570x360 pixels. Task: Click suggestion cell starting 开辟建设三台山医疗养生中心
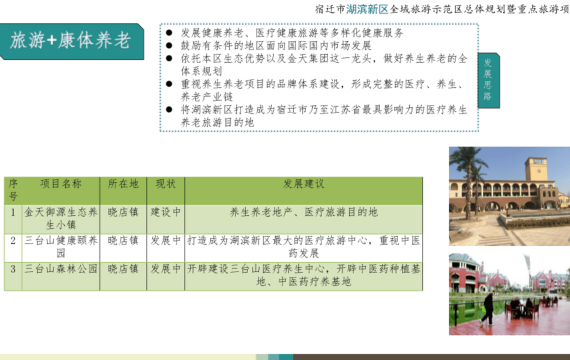[x=304, y=276]
